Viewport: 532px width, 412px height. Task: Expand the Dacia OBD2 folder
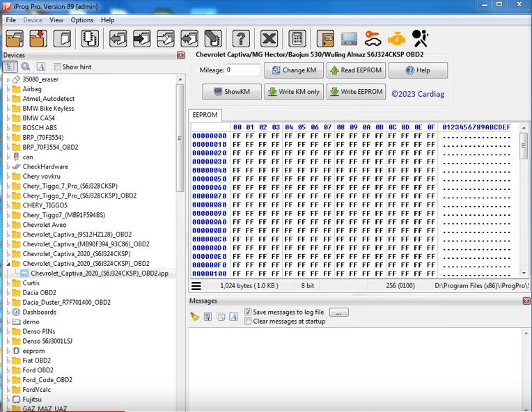pyautogui.click(x=8, y=292)
